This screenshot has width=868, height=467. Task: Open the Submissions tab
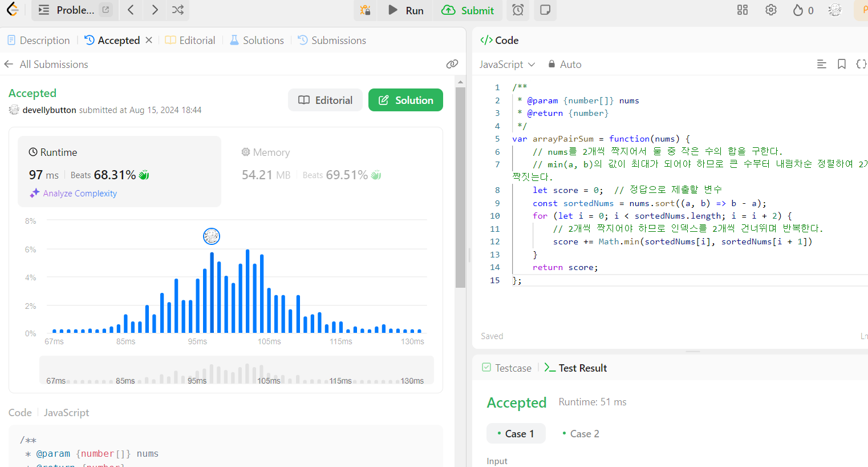click(x=332, y=40)
